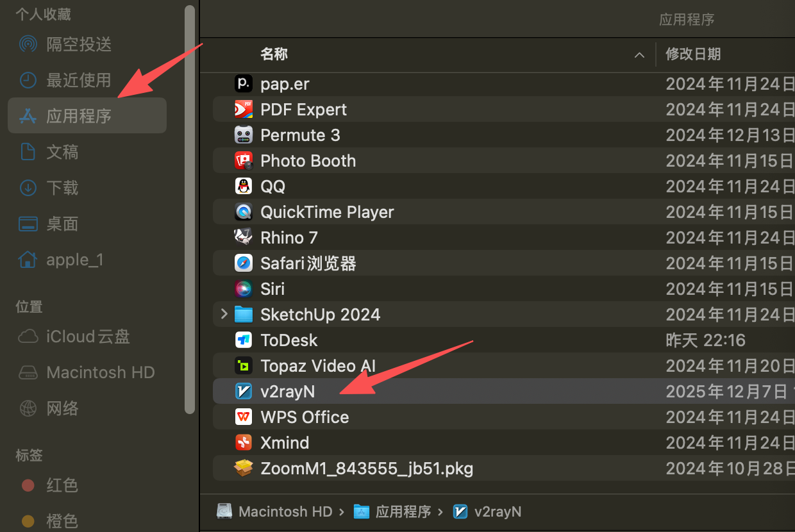795x532 pixels.
Task: Click the cloud icon beside iCloud云盘
Action: pos(28,337)
